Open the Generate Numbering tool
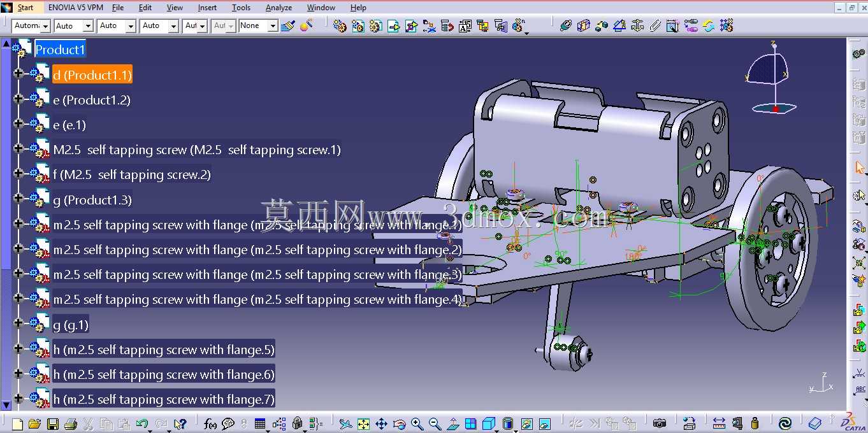868x433 pixels. 465,25
